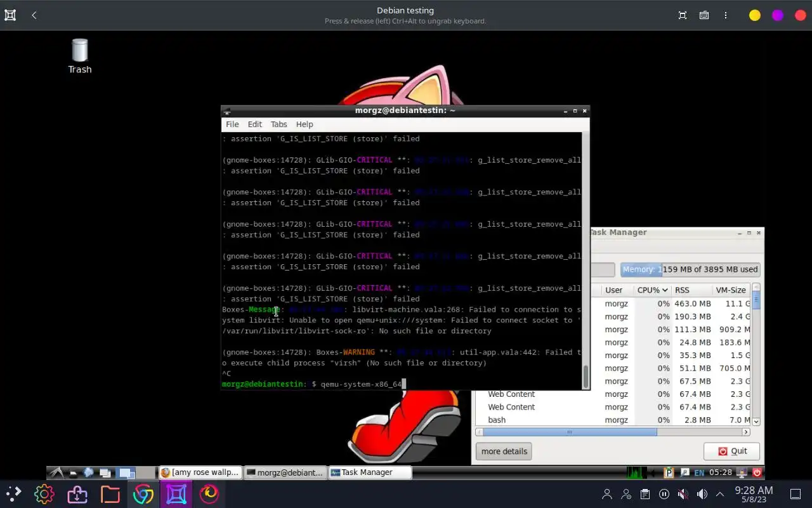Select the bash process row
The image size is (812, 508).
tap(613, 420)
